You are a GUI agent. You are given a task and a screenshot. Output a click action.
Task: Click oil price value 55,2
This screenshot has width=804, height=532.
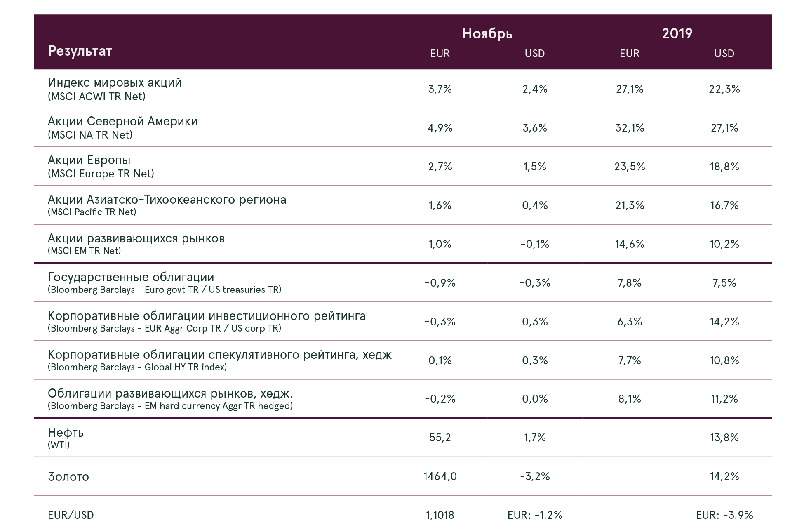pyautogui.click(x=440, y=438)
